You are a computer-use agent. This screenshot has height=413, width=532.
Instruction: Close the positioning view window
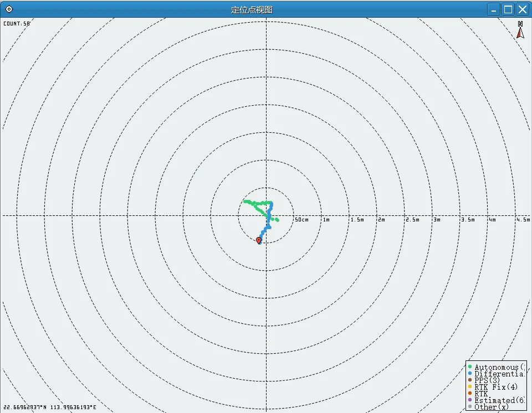[x=522, y=9]
